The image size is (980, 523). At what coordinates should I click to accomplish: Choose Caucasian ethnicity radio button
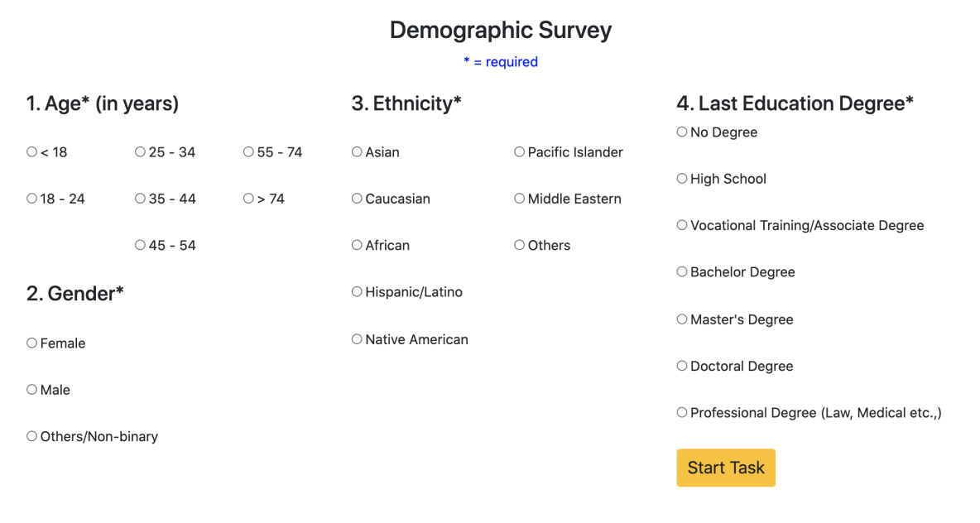[357, 199]
